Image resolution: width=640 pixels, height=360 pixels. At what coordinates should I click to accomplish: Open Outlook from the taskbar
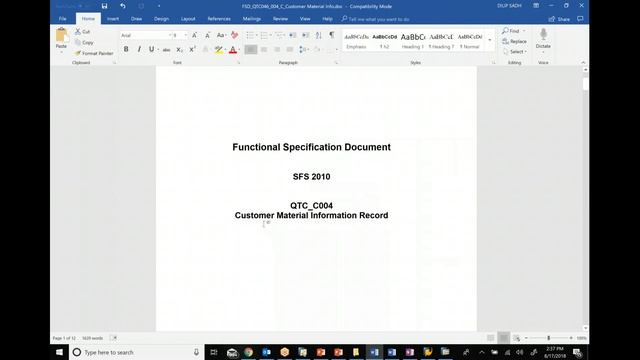(267, 352)
